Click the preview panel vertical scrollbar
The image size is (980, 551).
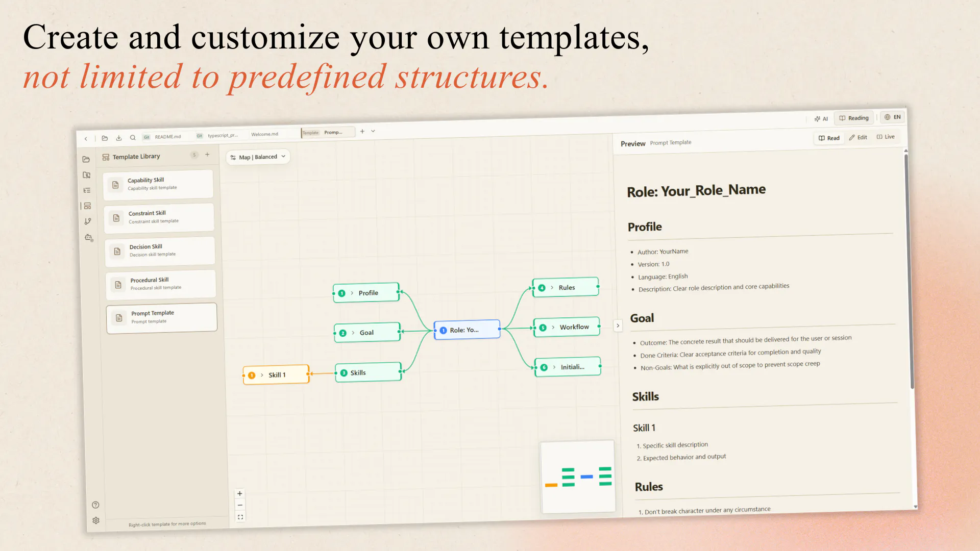[x=909, y=270]
